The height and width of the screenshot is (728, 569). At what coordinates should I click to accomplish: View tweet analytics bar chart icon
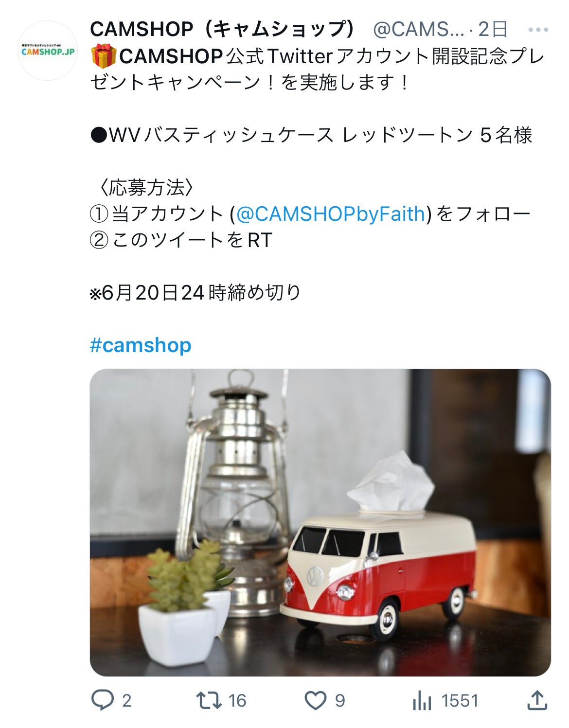coord(421,701)
